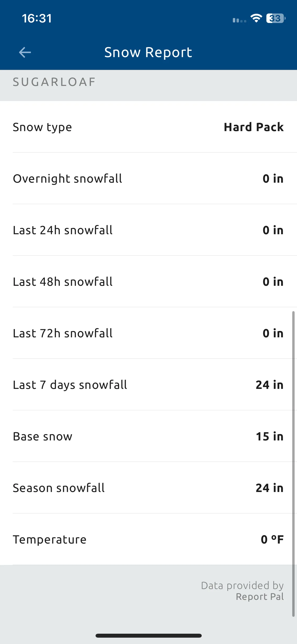Select the Snow type row
This screenshot has height=644, width=297.
point(148,127)
